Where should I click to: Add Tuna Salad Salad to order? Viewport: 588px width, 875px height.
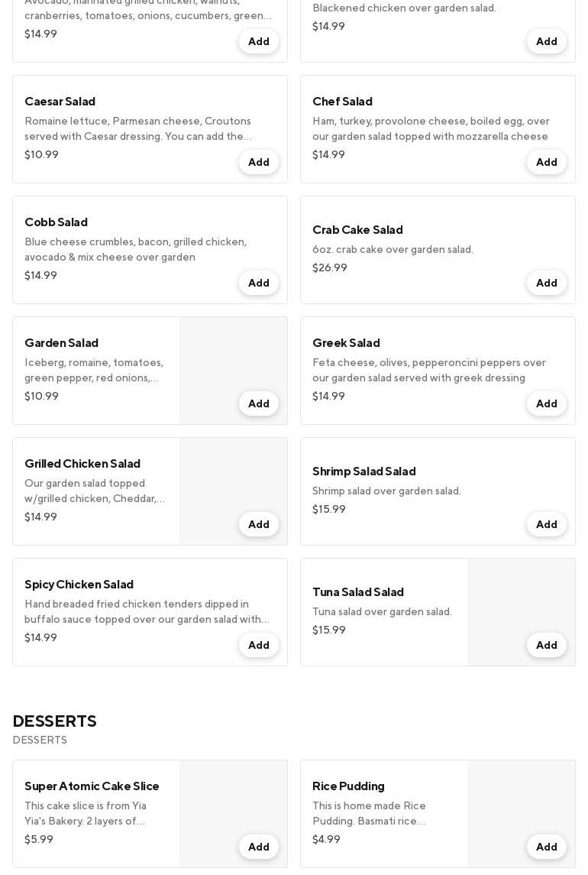(x=546, y=645)
